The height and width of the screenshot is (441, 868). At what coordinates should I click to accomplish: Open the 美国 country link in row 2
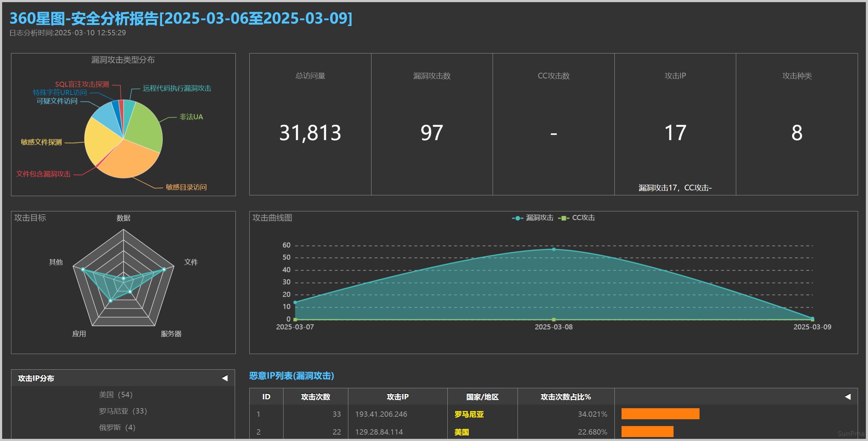click(x=462, y=432)
